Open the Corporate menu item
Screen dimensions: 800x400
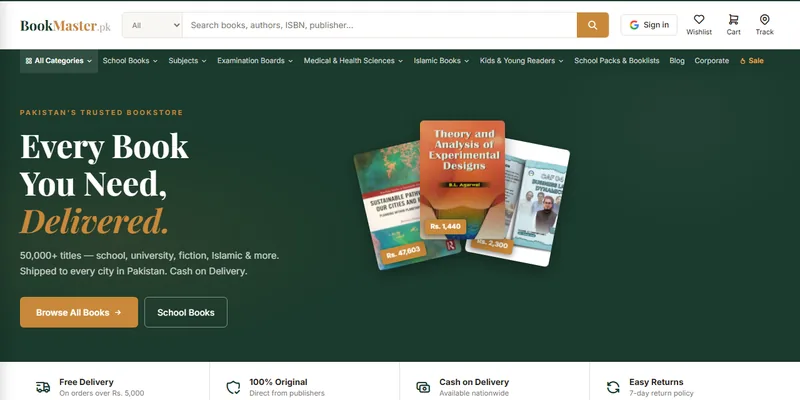pos(711,61)
